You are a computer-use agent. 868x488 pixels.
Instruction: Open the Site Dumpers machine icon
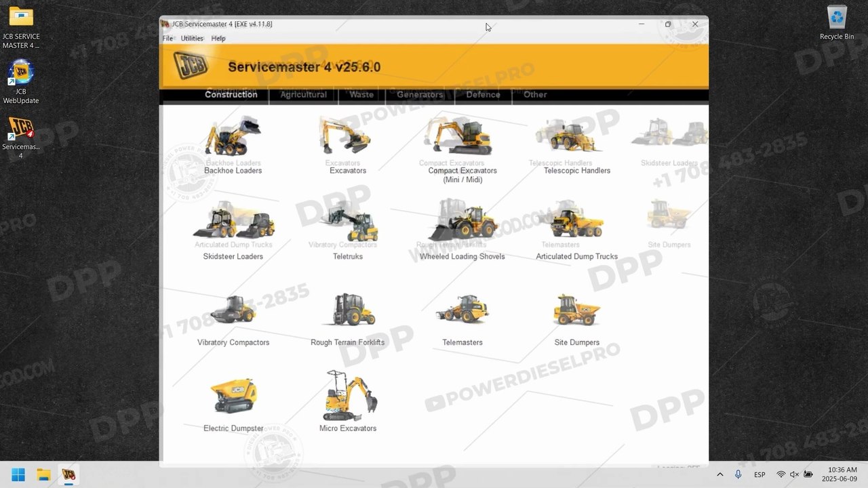576,310
